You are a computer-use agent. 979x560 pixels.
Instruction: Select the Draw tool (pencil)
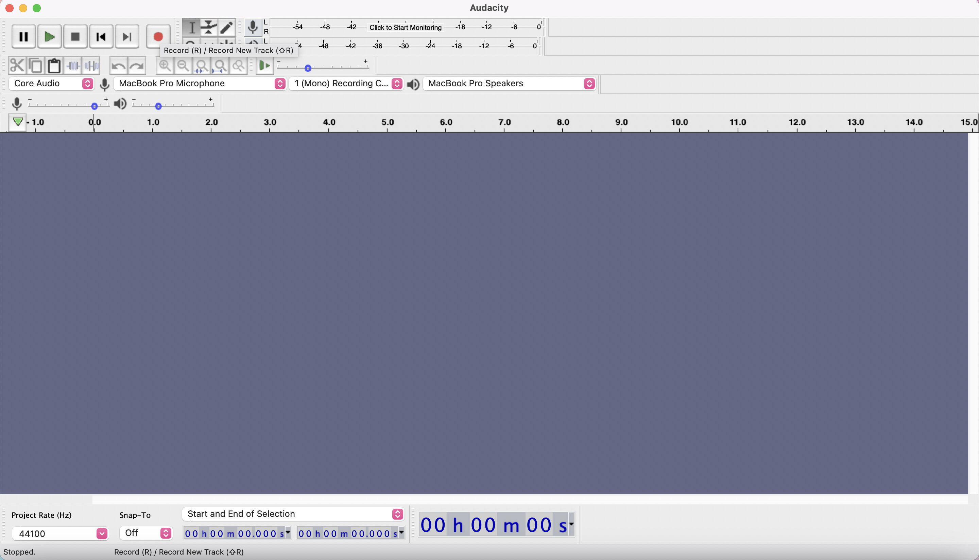(x=227, y=27)
